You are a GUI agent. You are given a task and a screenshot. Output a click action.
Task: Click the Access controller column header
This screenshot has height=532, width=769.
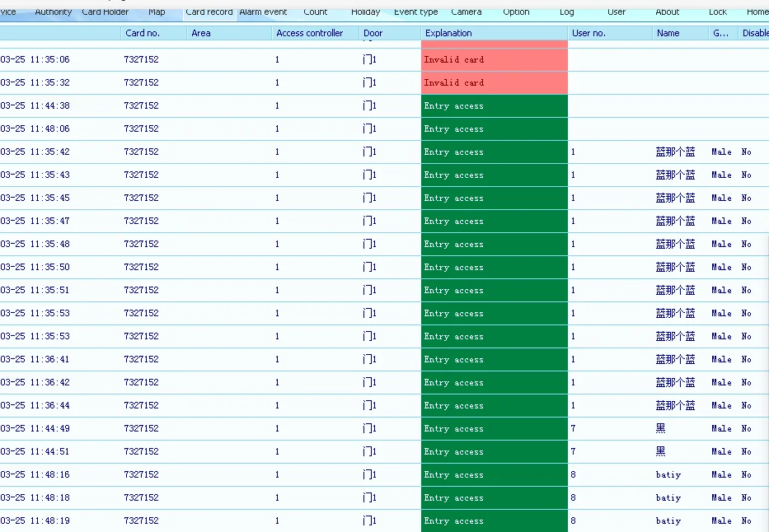[x=310, y=33]
